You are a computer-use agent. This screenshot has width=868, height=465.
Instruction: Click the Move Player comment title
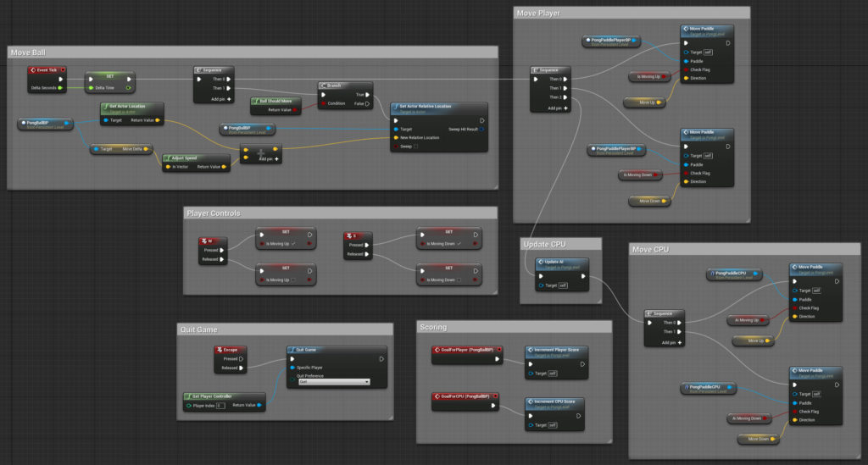[x=538, y=14]
